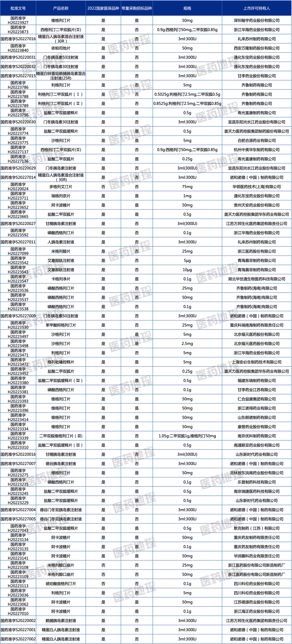
Task: Click the last row 产品名称 cell
Action: click(61, 639)
